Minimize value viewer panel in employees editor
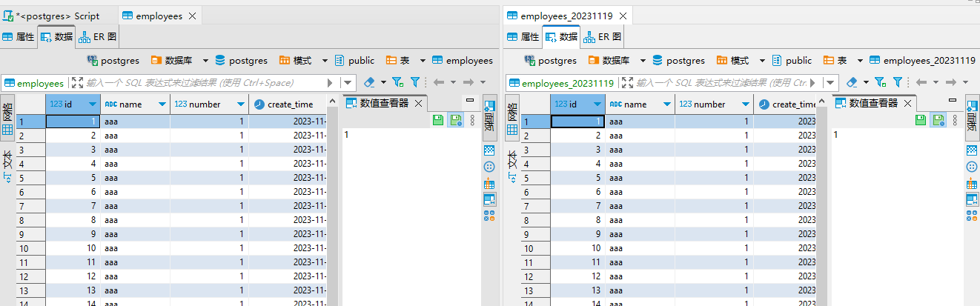 click(x=469, y=99)
